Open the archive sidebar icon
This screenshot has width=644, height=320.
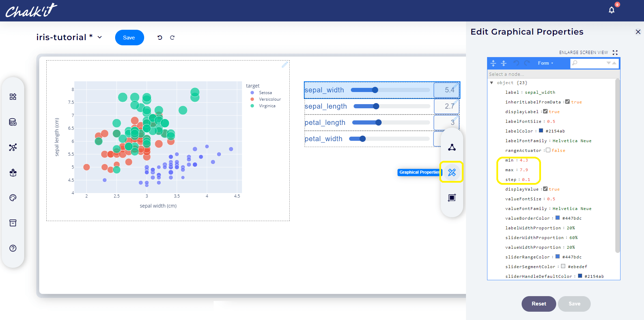click(13, 223)
